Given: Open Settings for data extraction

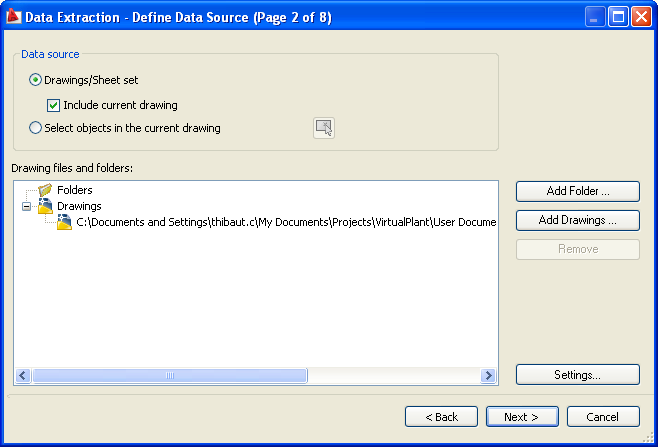Looking at the screenshot, I should (x=578, y=374).
